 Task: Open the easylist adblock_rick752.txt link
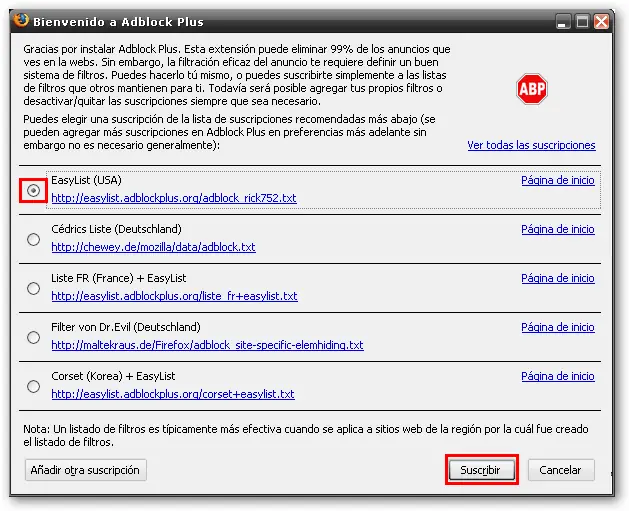[174, 198]
